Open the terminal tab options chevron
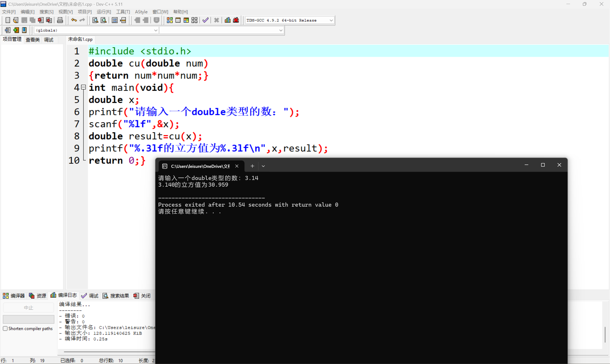This screenshot has height=364, width=610. pyautogui.click(x=263, y=166)
